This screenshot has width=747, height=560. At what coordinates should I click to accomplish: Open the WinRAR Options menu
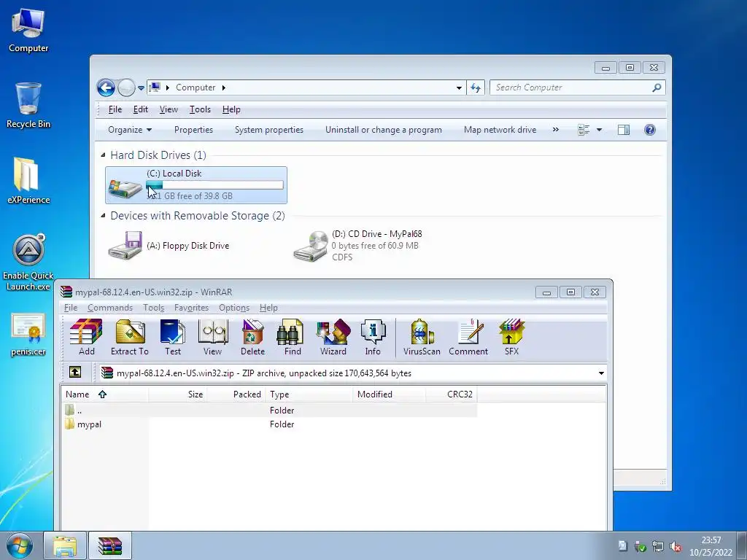tap(234, 308)
